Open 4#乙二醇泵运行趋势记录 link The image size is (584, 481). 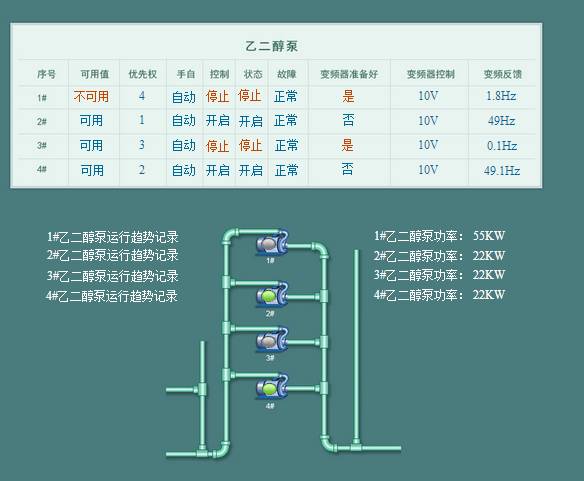click(x=112, y=296)
